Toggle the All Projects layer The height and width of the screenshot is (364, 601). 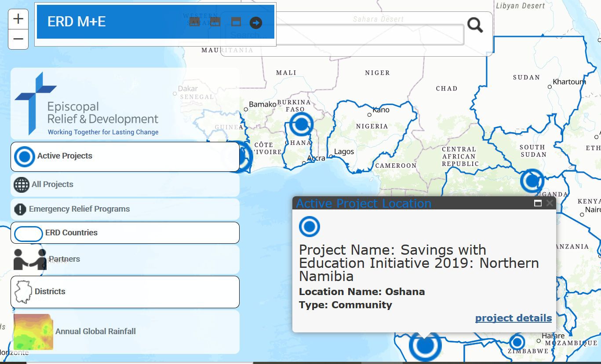(x=125, y=185)
